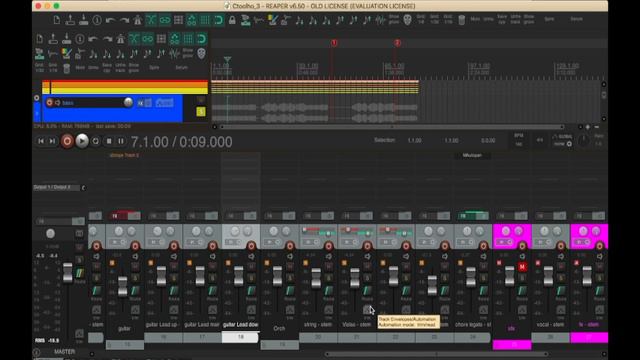Click Spire button in the top toolbar
The height and width of the screenshot is (360, 640).
click(x=549, y=19)
